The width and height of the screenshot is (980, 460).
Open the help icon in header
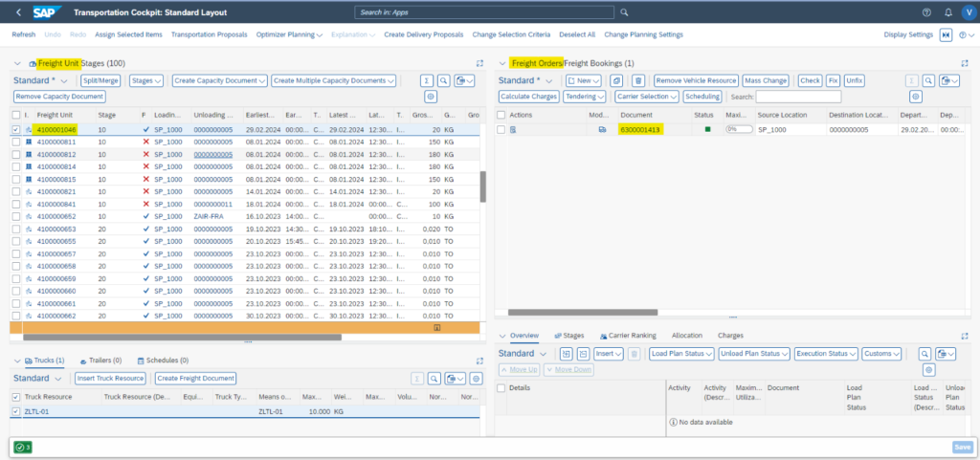tap(925, 12)
